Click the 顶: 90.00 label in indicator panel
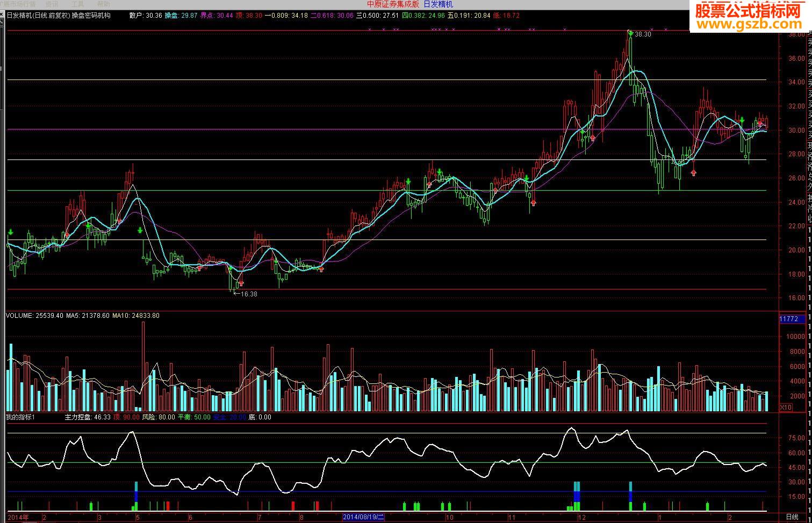The width and height of the screenshot is (812, 523). pyautogui.click(x=126, y=417)
